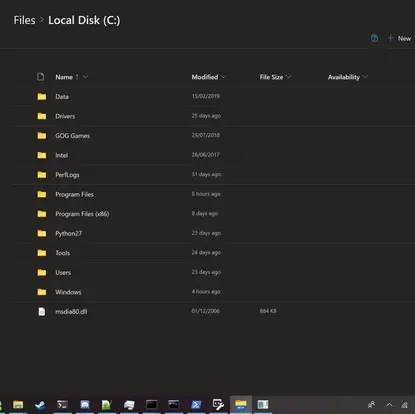Click the wrench tool taskbar icon
Screen dimensions: 415x414
(x=218, y=405)
